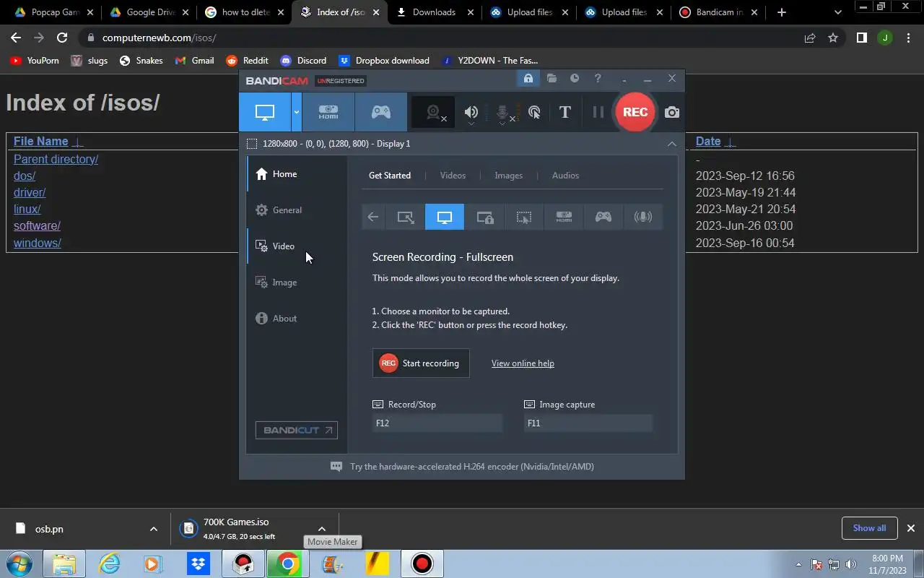Select the screen recording mode monitor icon
924x578 pixels.
pos(265,112)
